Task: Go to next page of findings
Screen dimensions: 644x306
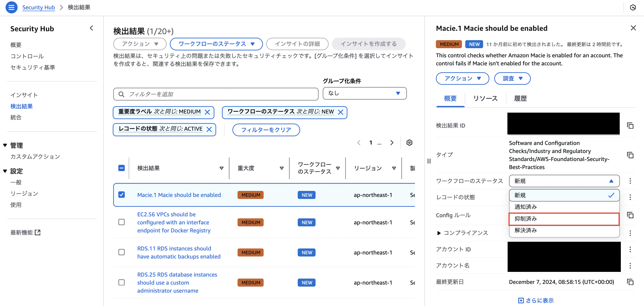Action: coord(392,143)
